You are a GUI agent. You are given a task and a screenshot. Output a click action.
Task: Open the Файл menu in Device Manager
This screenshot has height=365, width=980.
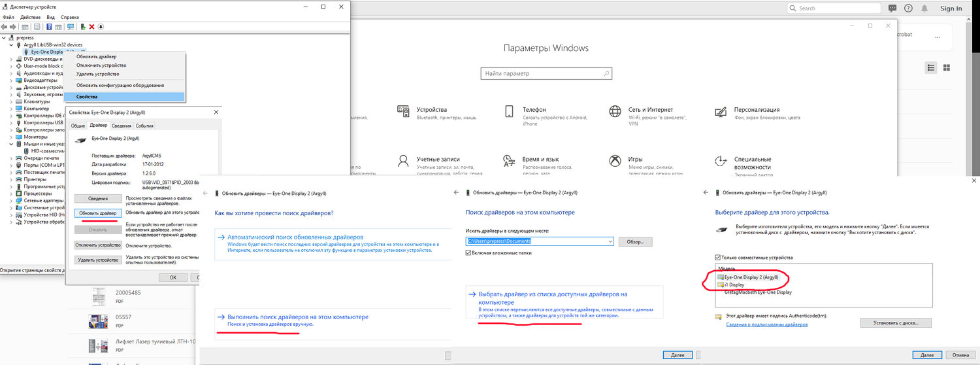click(x=8, y=17)
